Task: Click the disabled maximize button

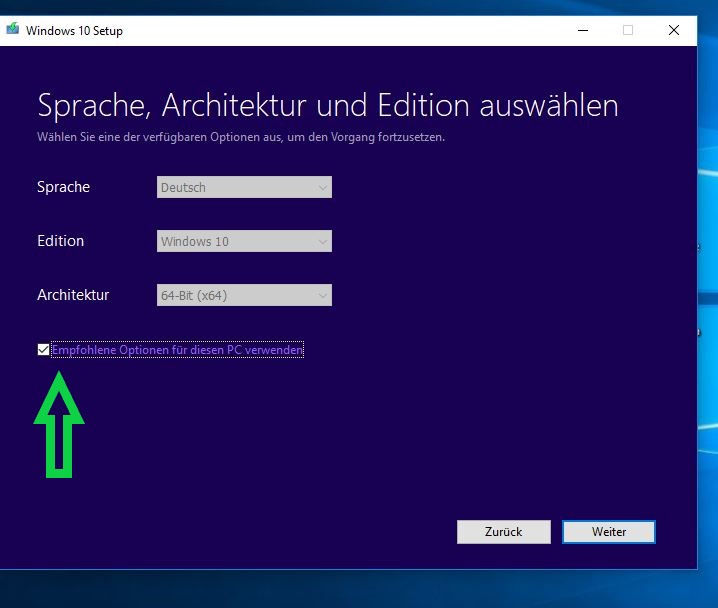Action: [x=628, y=31]
